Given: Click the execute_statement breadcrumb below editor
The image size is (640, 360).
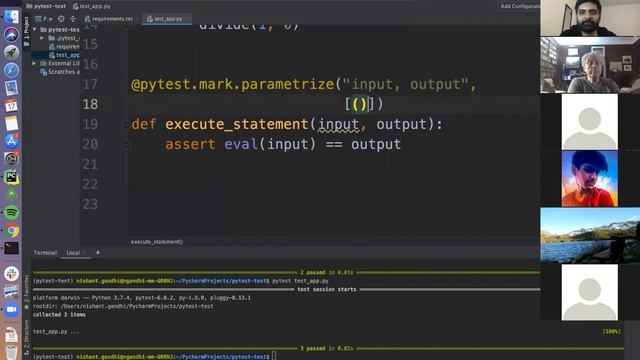Looking at the screenshot, I should [x=157, y=242].
